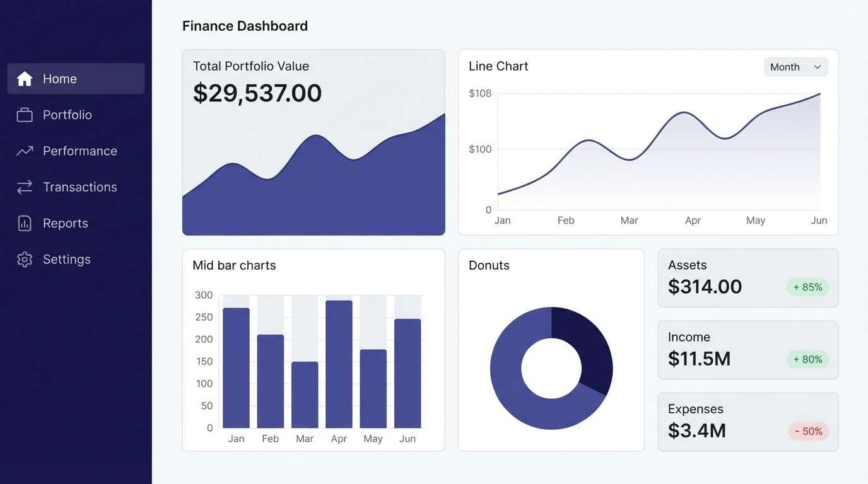Click the Apr bar in Mid bar charts
Image resolution: width=868 pixels, height=484 pixels.
tap(339, 362)
